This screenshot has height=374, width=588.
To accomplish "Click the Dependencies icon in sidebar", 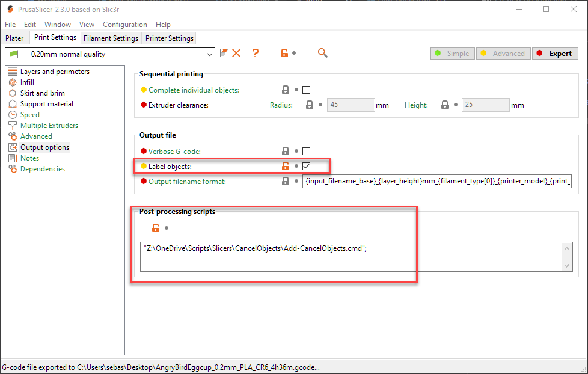I will tap(13, 169).
